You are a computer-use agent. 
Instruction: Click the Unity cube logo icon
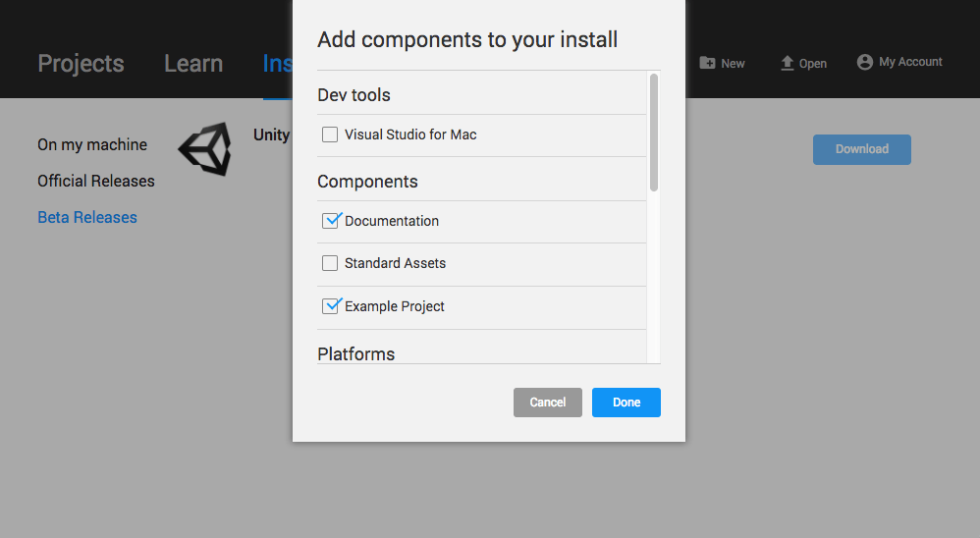pos(205,148)
